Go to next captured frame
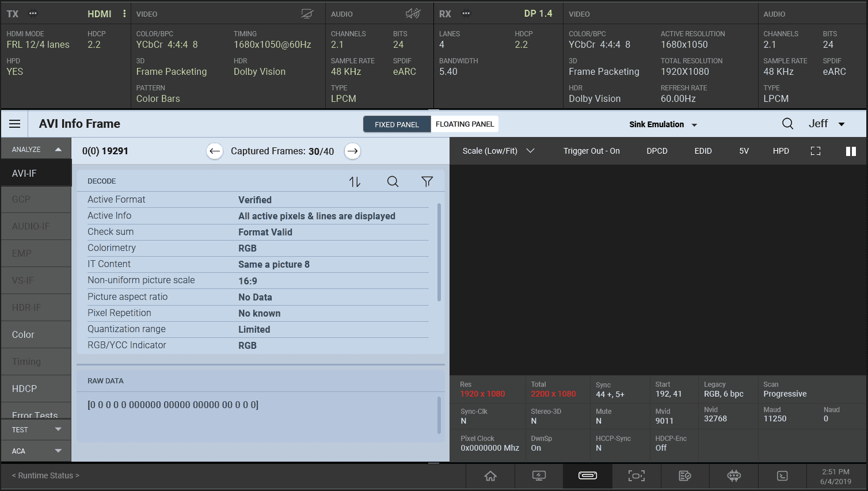 [353, 151]
